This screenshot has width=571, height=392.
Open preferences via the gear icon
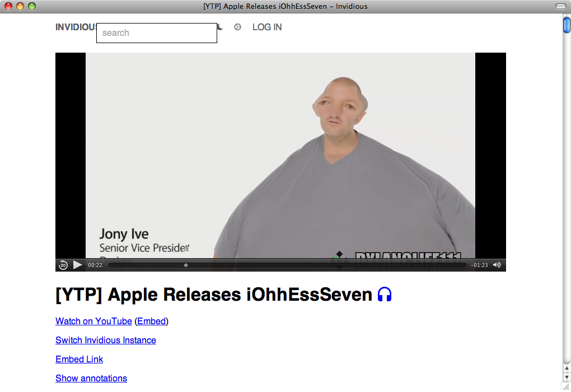click(x=237, y=27)
